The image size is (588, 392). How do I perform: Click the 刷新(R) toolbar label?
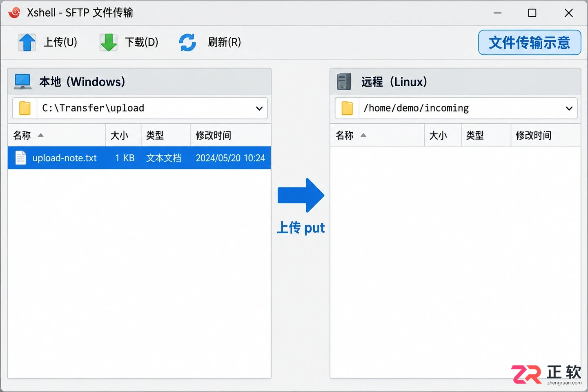(x=224, y=42)
